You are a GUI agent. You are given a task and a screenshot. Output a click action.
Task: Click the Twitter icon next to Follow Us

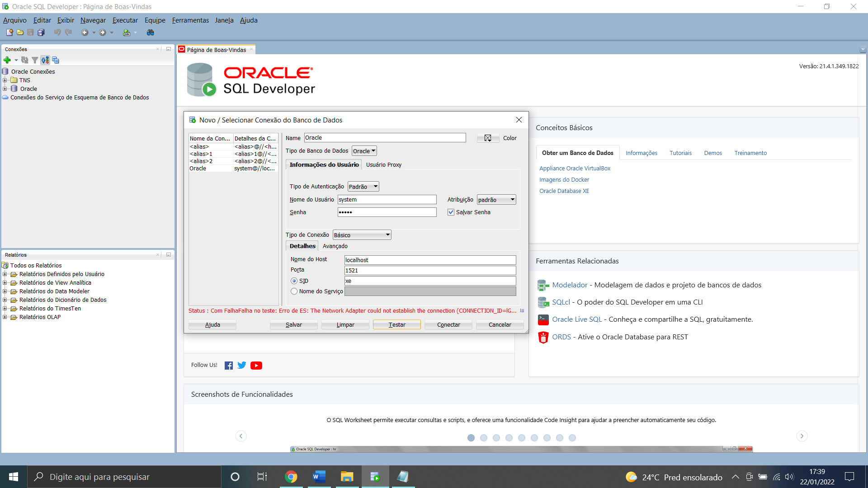click(x=242, y=365)
